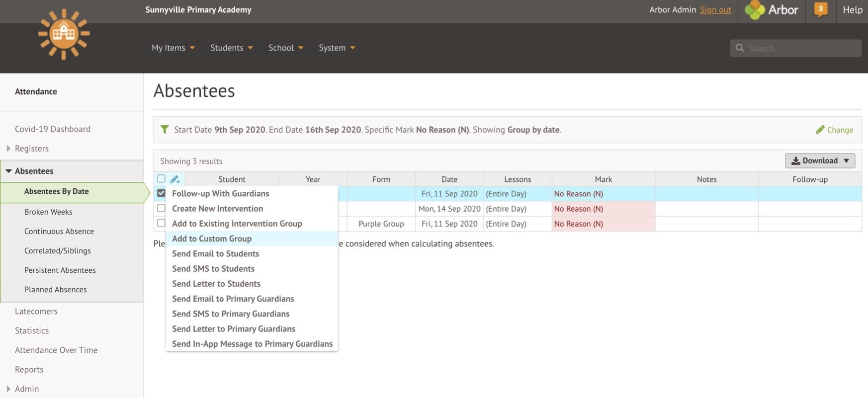The width and height of the screenshot is (868, 398).
Task: Tick the checkbox for Mon, 14 Sep 2020 row
Action: [161, 208]
